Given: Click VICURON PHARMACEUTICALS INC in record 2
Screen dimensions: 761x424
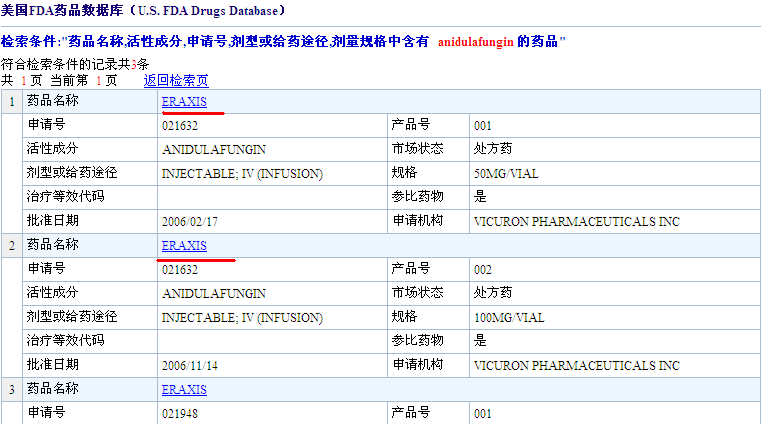Looking at the screenshot, I should coord(577,366).
